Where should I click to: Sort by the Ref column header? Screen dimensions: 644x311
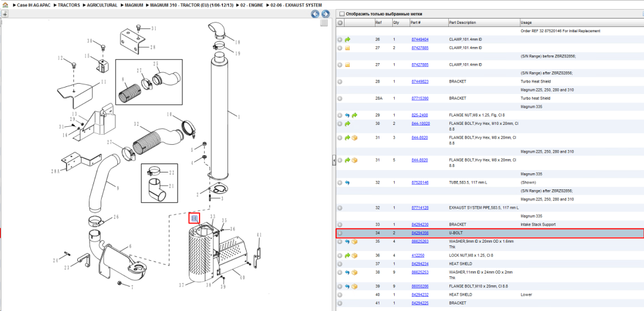point(383,23)
